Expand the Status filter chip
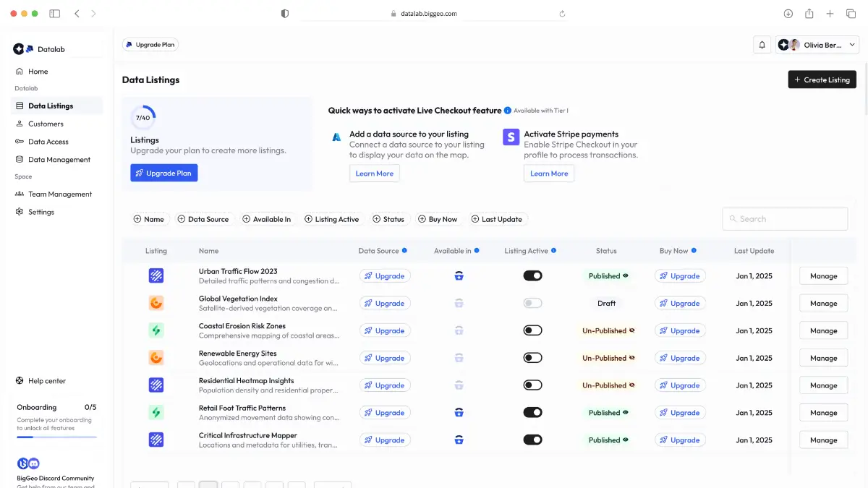The image size is (868, 488). coord(388,219)
